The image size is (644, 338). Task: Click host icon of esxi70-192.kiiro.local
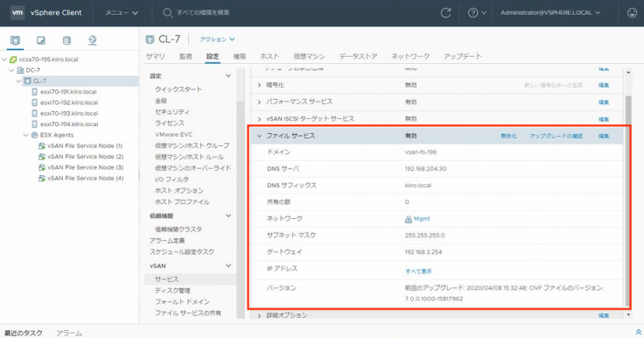(x=34, y=102)
